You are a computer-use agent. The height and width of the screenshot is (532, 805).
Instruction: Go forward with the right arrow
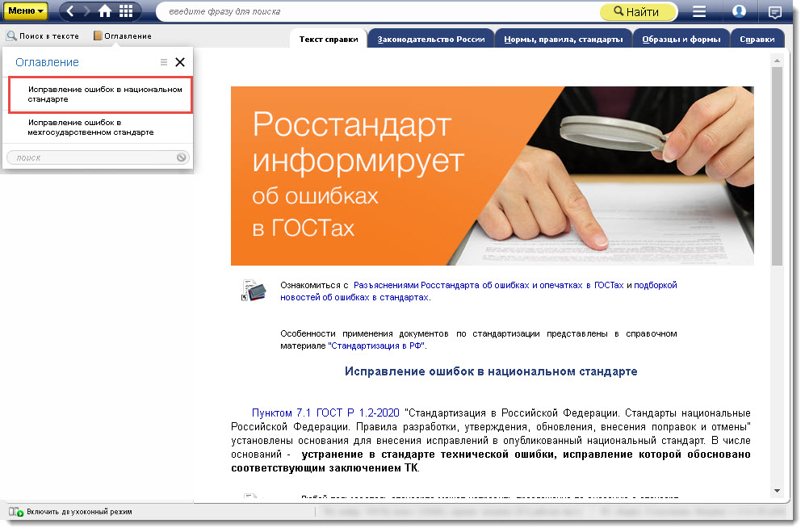pos(86,11)
